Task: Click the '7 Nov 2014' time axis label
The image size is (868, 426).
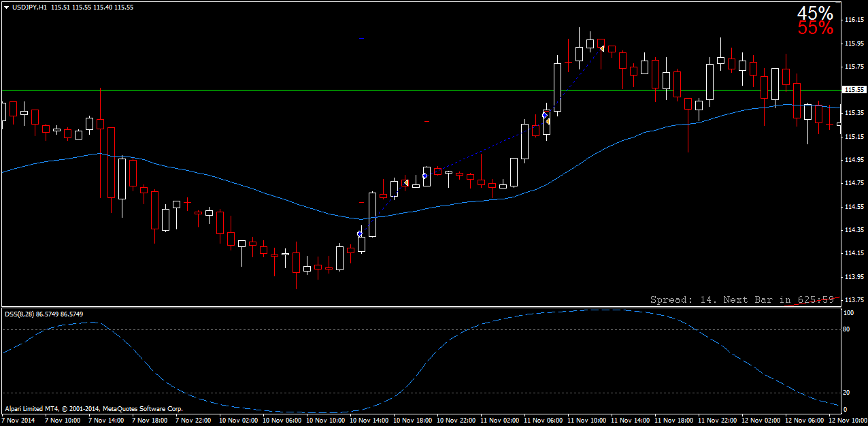Action: point(18,421)
